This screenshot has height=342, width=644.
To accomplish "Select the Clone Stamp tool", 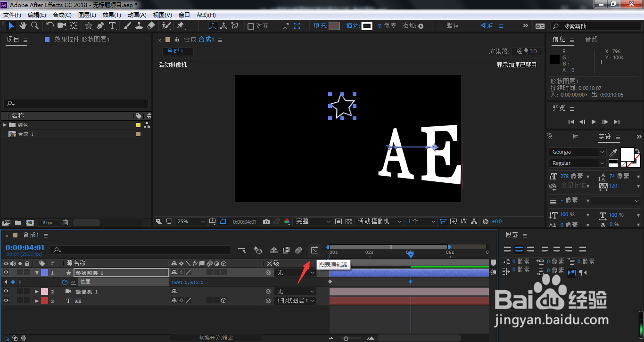I will (x=139, y=25).
